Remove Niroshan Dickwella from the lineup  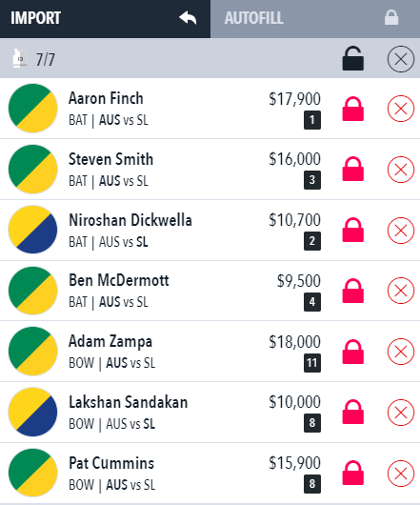(401, 231)
